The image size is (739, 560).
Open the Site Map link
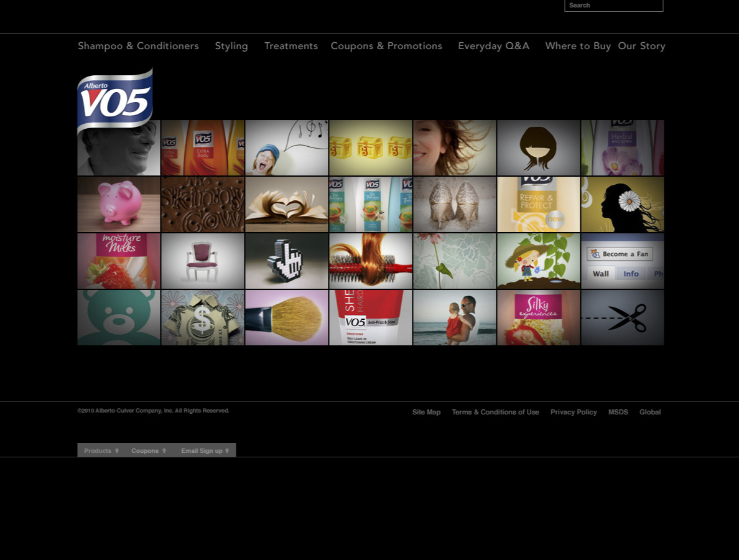427,412
